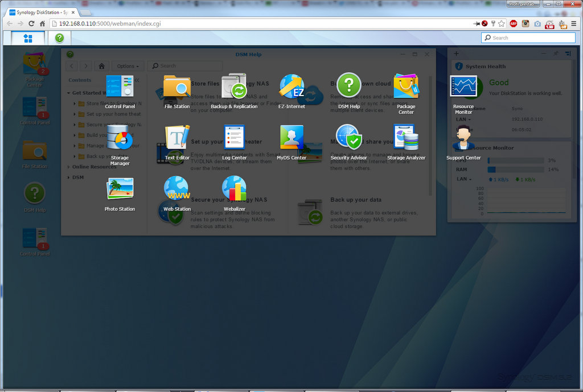This screenshot has height=392, width=583.
Task: Click the 192.168.0.110 LAN address value
Action: 527,119
